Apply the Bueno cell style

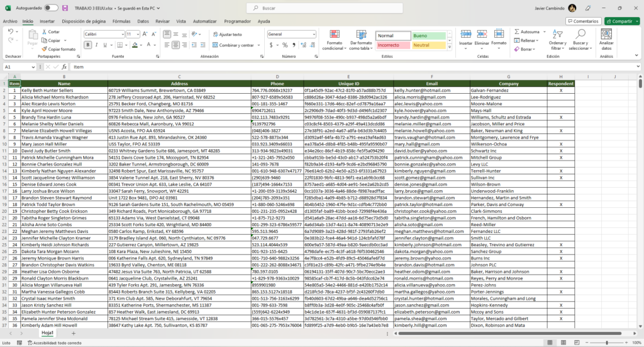coord(429,36)
